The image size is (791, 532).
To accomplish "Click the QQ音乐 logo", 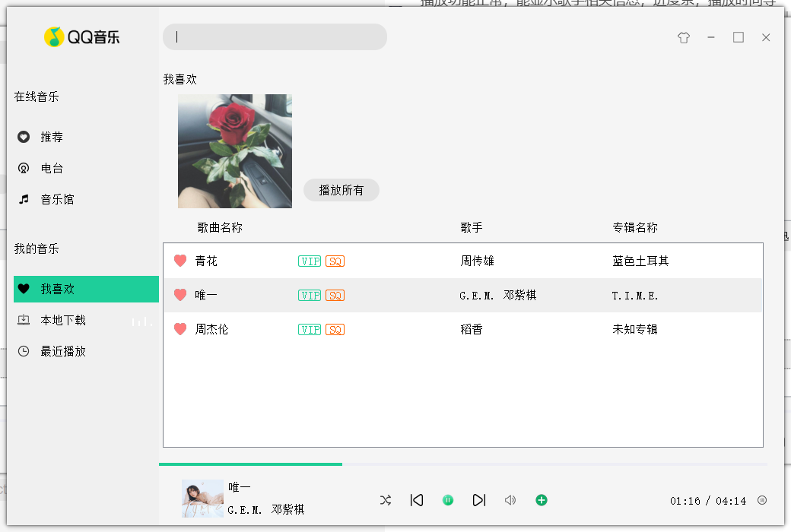I will pyautogui.click(x=81, y=36).
